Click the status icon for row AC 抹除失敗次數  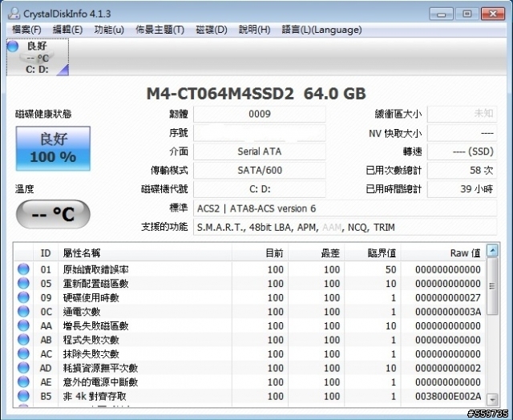point(23,353)
